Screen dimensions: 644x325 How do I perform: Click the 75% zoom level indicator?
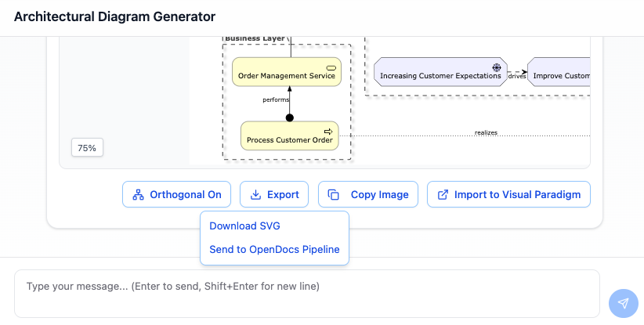click(x=87, y=147)
